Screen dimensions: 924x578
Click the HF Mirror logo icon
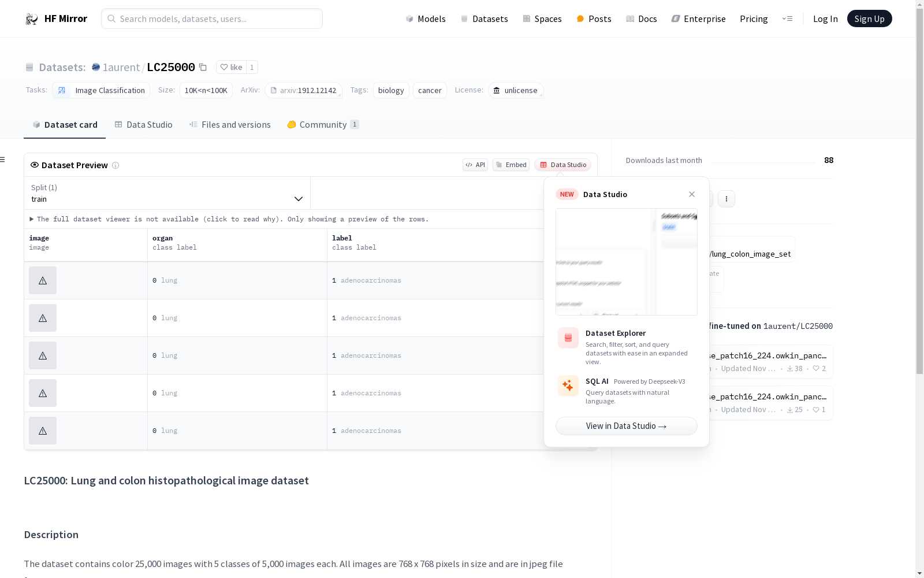[x=32, y=18]
